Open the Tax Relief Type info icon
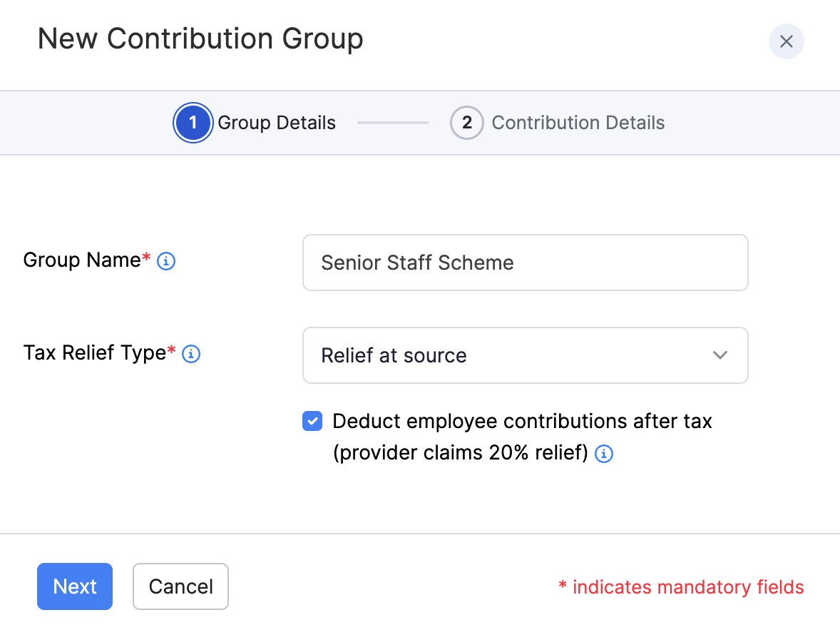Viewport: 840px width, 635px height. point(191,354)
